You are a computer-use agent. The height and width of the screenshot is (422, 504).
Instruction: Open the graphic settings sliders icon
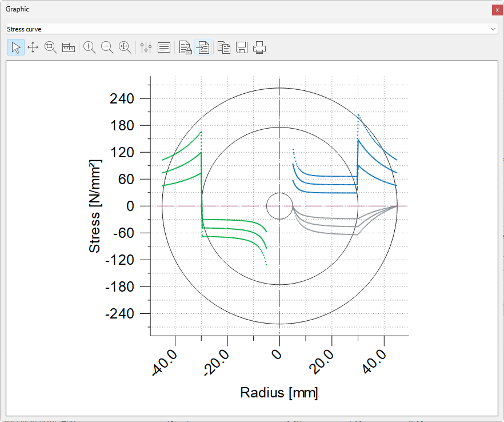pos(146,47)
